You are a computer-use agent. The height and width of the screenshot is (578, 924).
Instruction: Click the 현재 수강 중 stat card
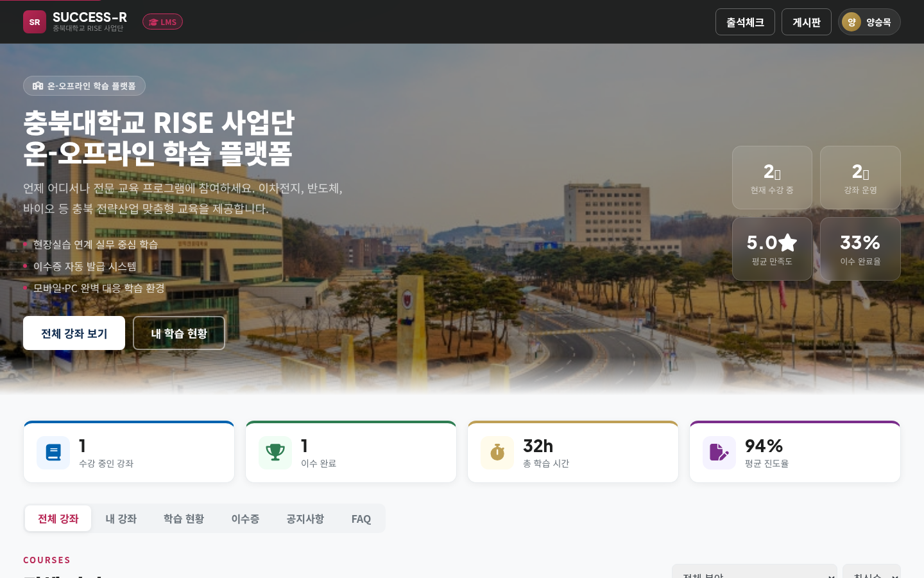[772, 177]
